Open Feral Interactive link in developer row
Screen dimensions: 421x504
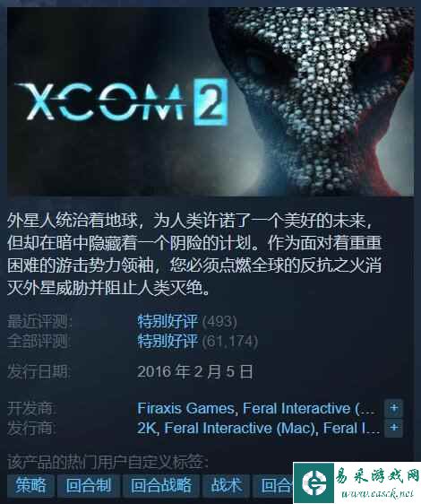pos(308,409)
